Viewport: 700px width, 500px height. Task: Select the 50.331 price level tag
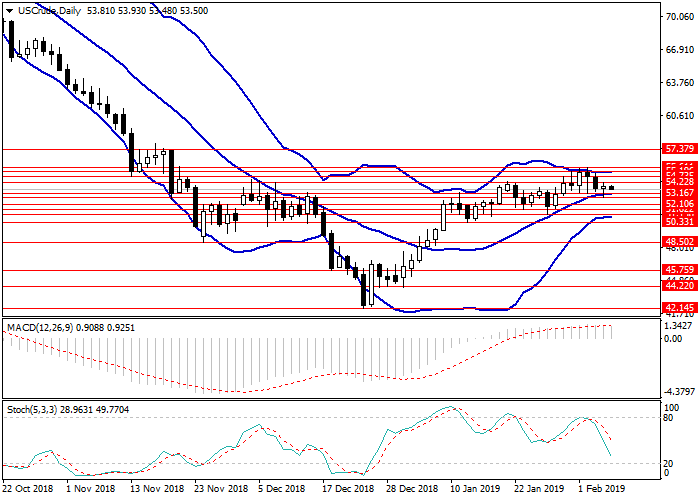[680, 221]
